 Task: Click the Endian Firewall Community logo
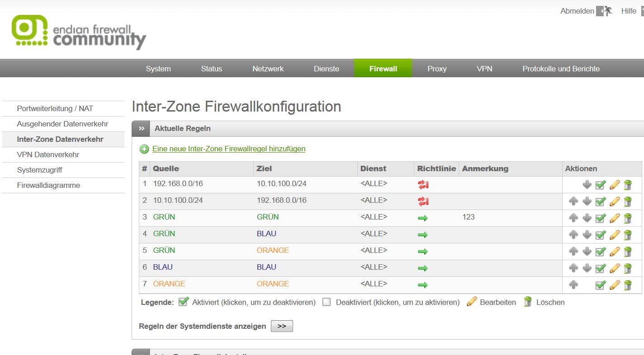(x=79, y=33)
